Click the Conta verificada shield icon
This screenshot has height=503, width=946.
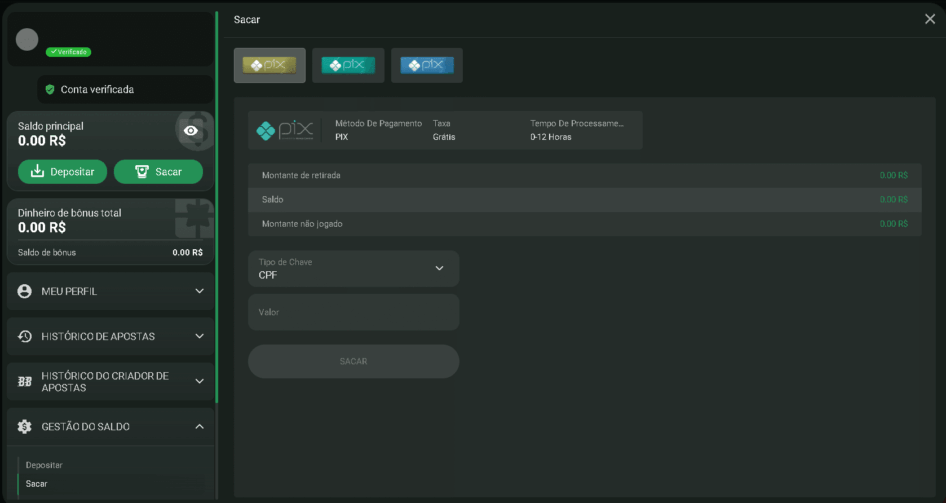49,89
